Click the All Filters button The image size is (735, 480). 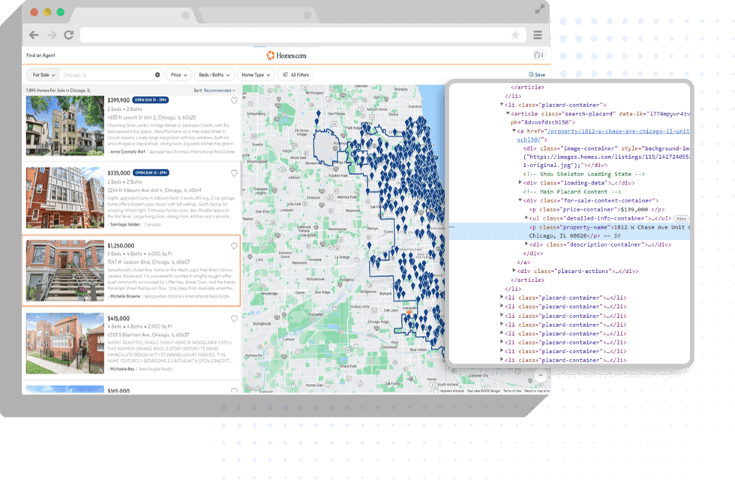296,75
